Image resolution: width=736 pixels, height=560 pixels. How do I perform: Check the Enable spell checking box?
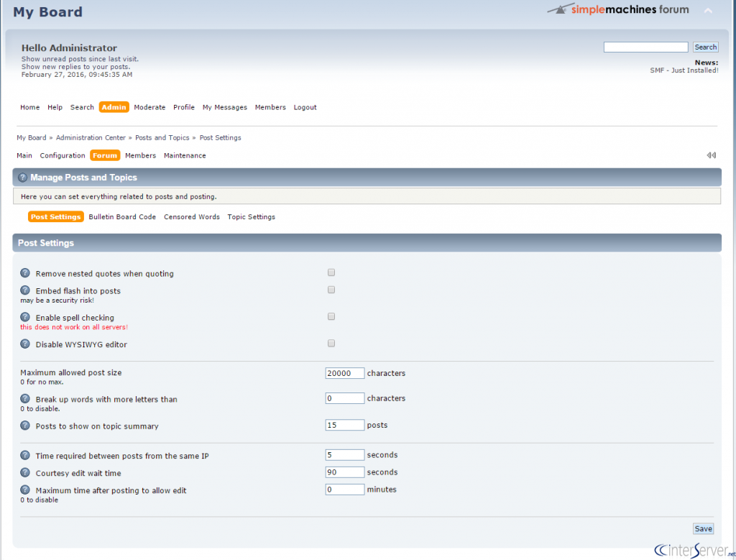[x=331, y=317]
